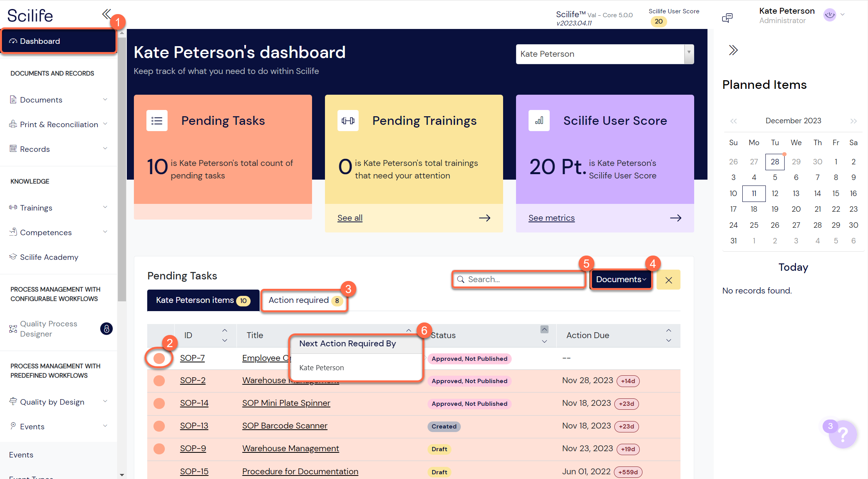This screenshot has height=479, width=868.
Task: Open the Documents filter dropdown
Action: coord(621,279)
